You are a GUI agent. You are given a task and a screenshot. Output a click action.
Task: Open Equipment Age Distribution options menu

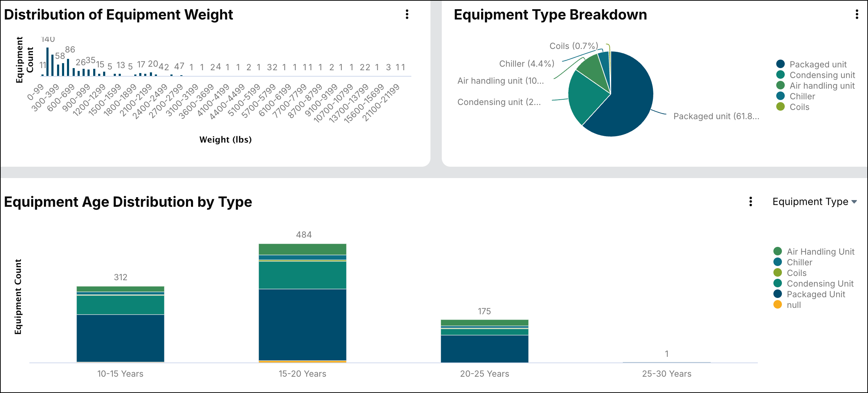click(750, 202)
